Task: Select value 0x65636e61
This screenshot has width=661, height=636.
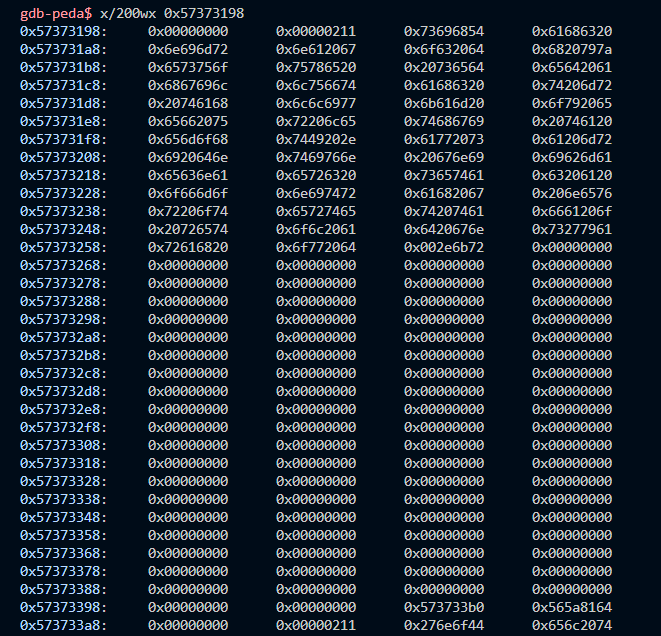Action: [x=188, y=175]
